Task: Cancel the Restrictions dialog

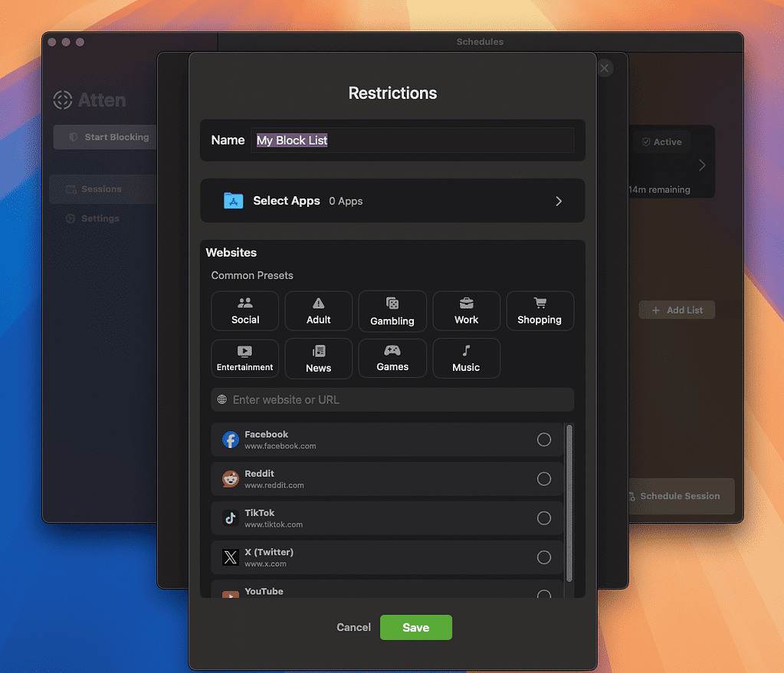Action: coord(353,627)
